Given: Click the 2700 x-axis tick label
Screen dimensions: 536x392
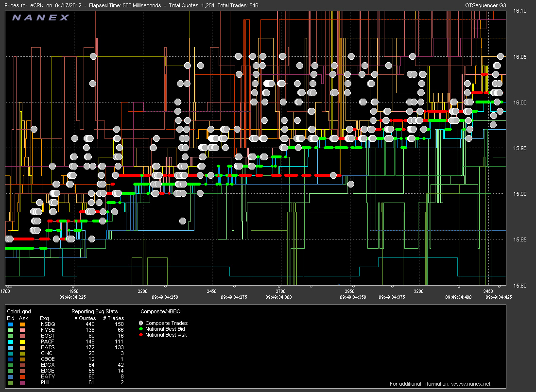Looking at the screenshot, I should (280, 291).
